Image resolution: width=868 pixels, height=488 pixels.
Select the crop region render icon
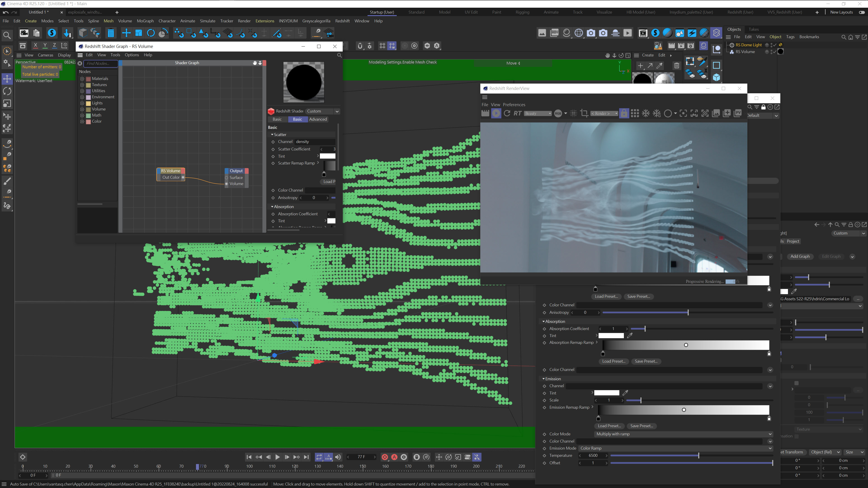coord(584,113)
